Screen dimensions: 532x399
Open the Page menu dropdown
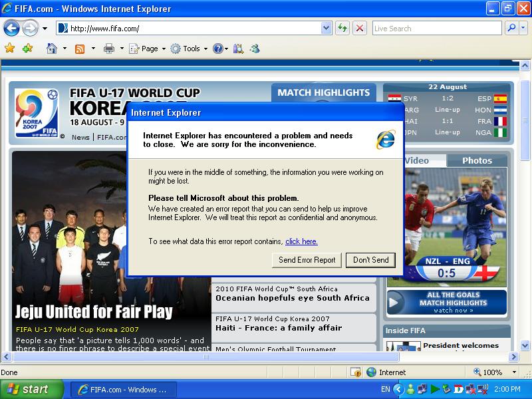click(147, 49)
